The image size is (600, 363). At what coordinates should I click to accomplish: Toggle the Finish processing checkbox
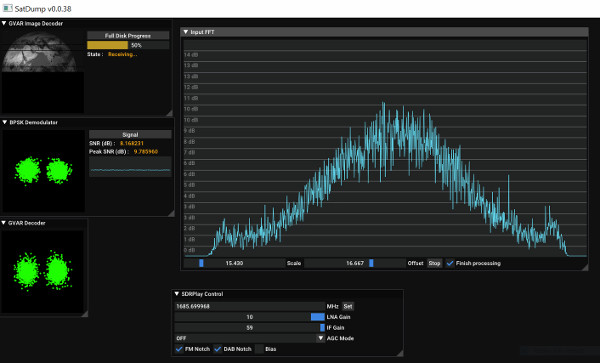tap(450, 263)
